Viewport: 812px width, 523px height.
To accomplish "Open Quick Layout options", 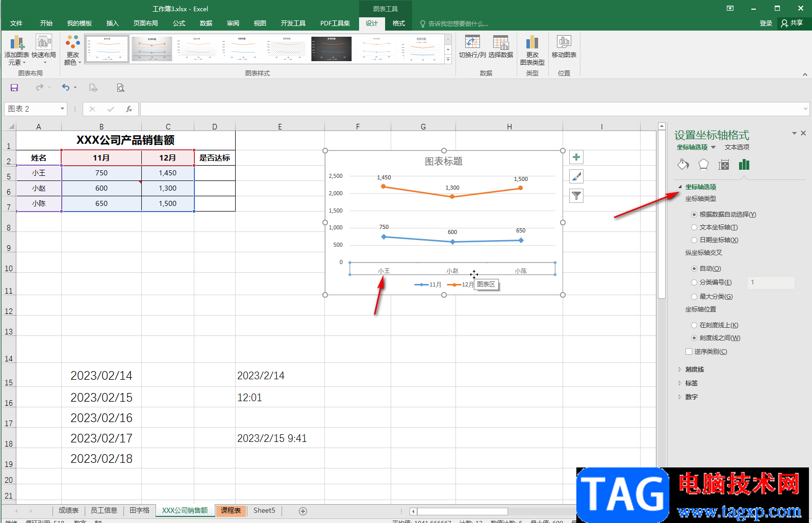I will [x=44, y=50].
